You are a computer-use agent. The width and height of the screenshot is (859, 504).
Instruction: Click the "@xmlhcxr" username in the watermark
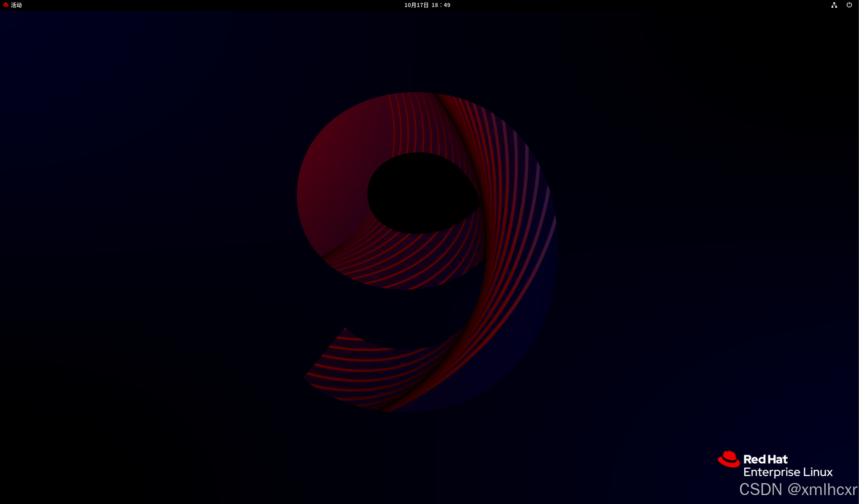(x=822, y=489)
